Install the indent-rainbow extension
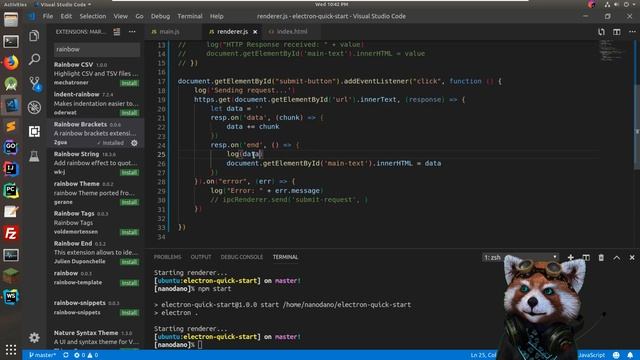Image resolution: width=640 pixels, height=360 pixels. pyautogui.click(x=129, y=113)
